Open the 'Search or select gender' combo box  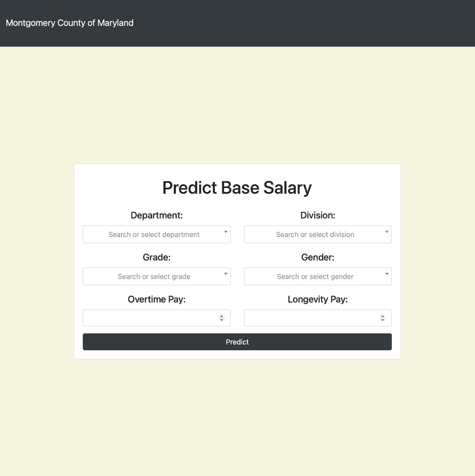[x=318, y=276]
